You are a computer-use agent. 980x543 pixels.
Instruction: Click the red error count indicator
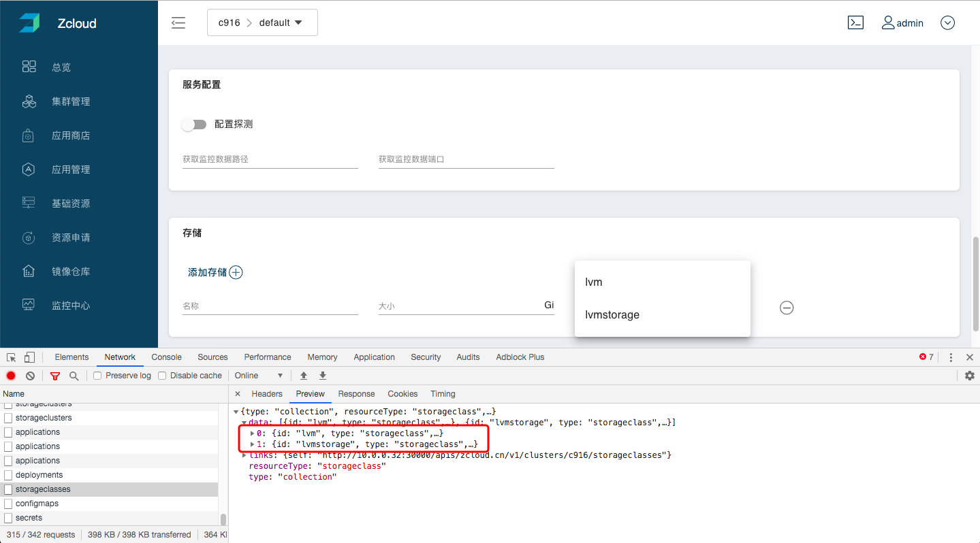[x=926, y=357]
